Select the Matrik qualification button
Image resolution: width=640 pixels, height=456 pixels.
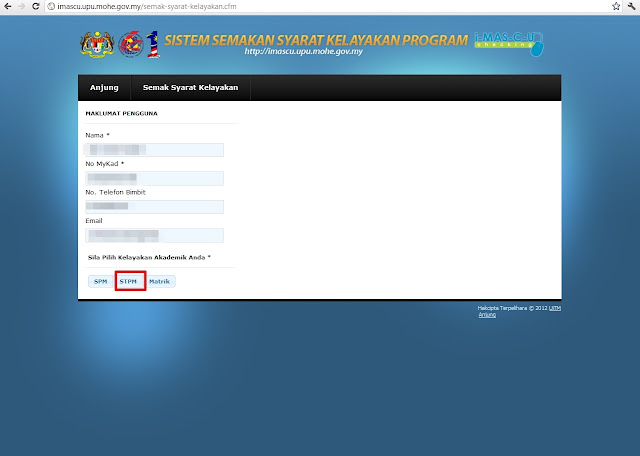pos(159,281)
